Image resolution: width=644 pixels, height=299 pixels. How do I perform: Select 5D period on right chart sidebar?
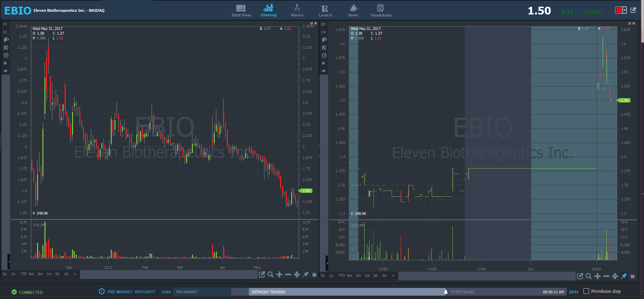tap(323, 24)
